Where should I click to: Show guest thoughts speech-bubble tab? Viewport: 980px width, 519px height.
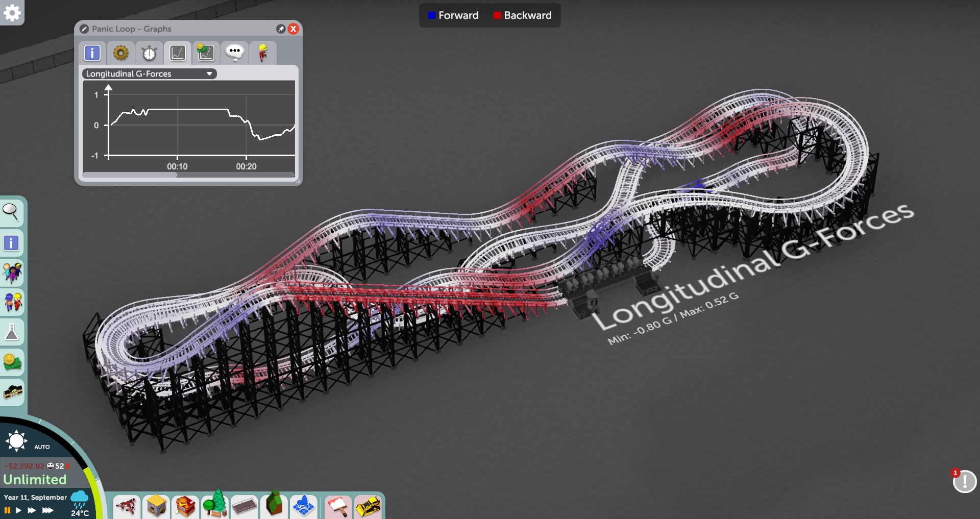click(235, 53)
